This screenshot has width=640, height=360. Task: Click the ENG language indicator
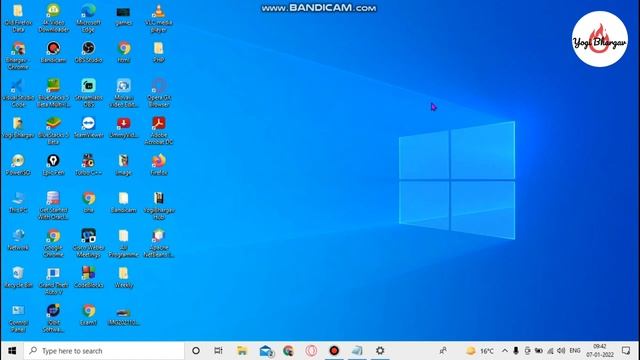click(x=575, y=351)
